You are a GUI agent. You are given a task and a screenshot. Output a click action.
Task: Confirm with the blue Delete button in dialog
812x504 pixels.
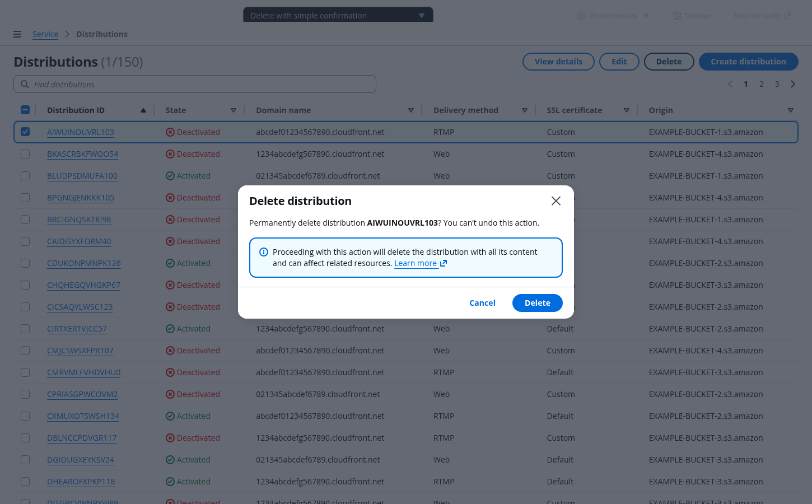point(537,303)
